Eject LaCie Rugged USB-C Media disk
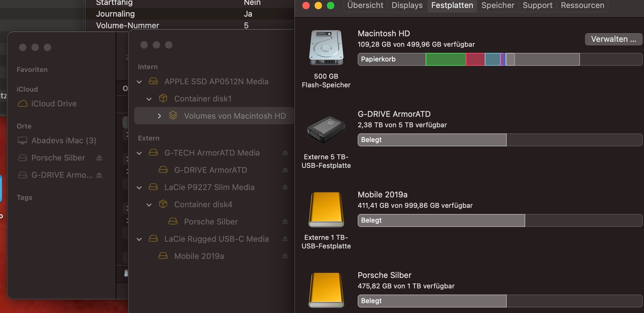This screenshot has height=313, width=644. tap(285, 239)
